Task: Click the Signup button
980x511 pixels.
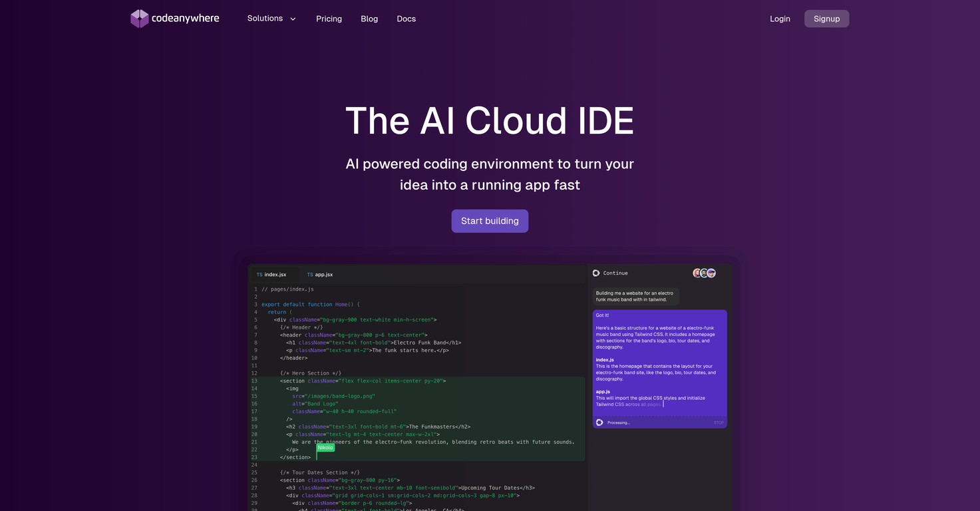Action: tap(826, 19)
